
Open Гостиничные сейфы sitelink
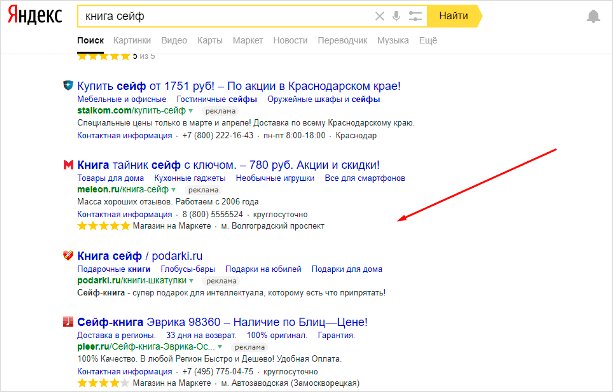click(x=217, y=99)
